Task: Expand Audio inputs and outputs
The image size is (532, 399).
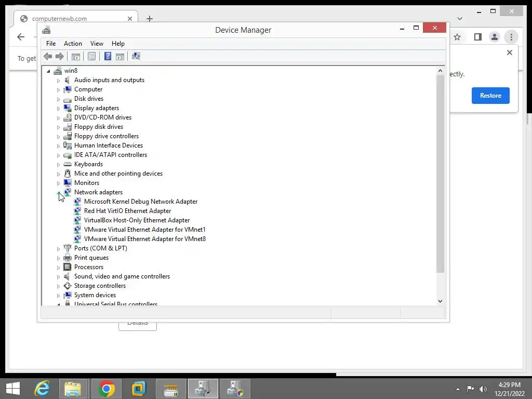Action: [58, 81]
